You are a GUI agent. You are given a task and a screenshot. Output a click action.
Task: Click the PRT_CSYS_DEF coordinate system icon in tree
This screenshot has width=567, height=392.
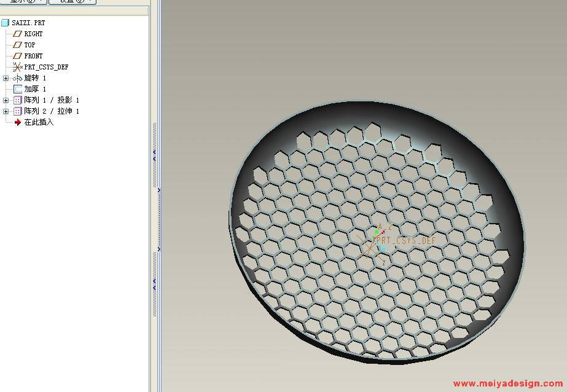pyautogui.click(x=17, y=67)
